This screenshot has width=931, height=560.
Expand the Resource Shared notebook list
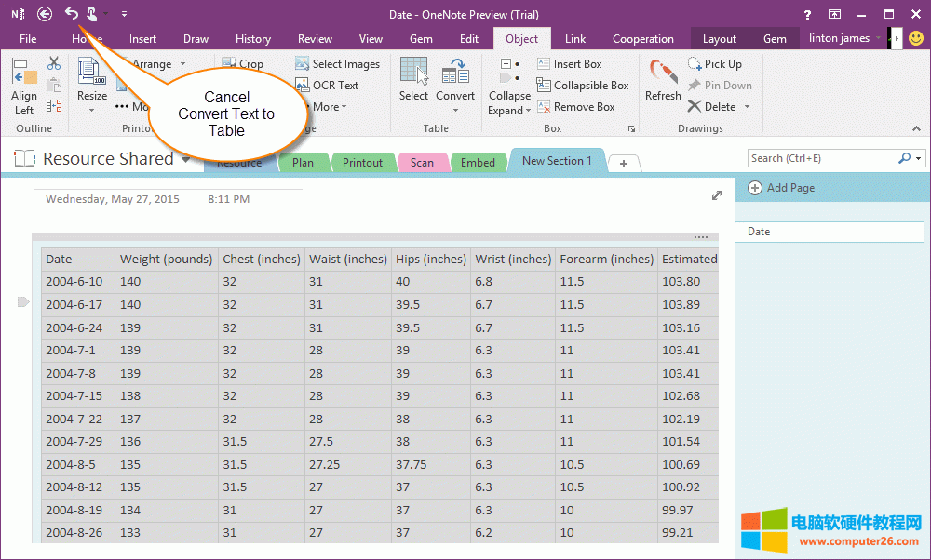coord(186,160)
